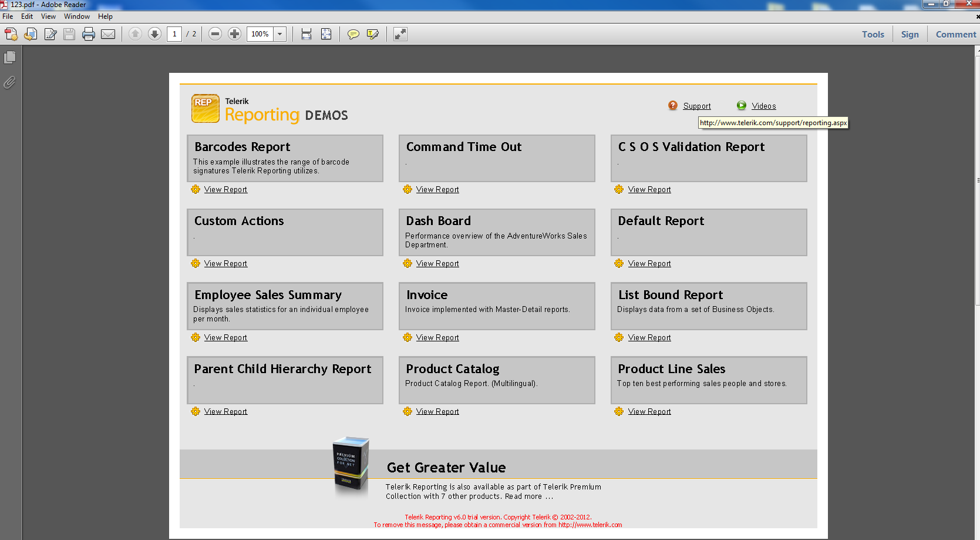
Task: Select the highlight text tool
Action: [x=372, y=34]
